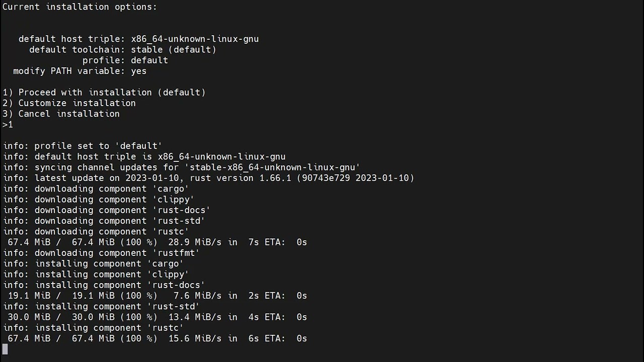Click the "downloading component 'rustfmt'" line
644x362 pixels.
click(x=101, y=253)
